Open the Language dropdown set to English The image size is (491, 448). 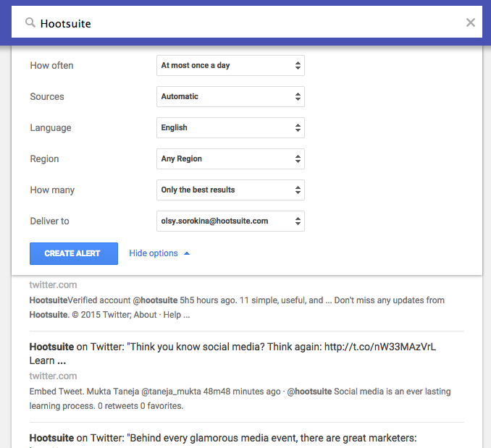coord(230,127)
